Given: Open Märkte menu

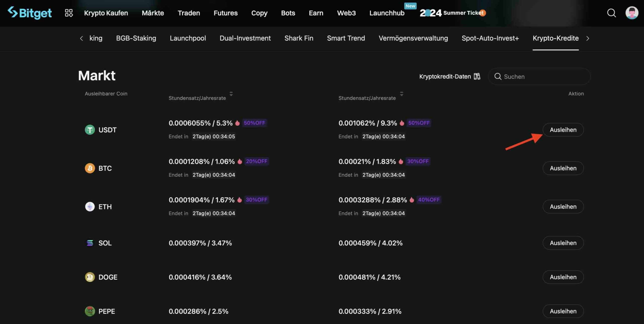Looking at the screenshot, I should tap(153, 13).
